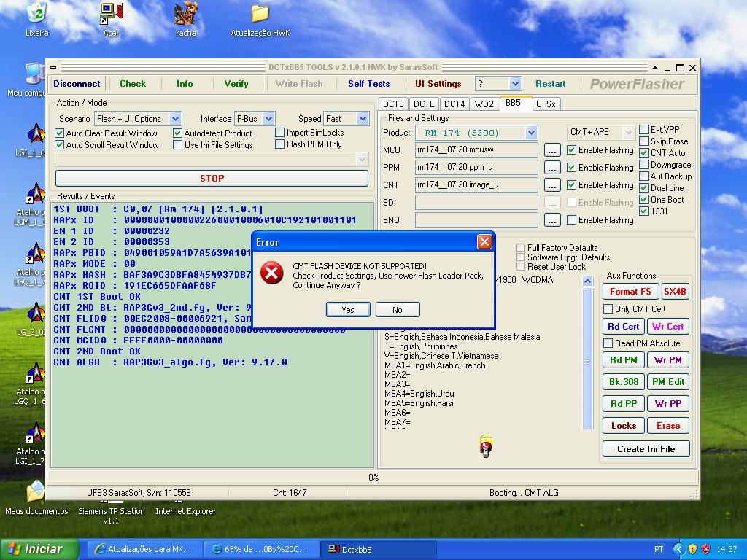Open the Meus documentos folder icon

click(36, 491)
